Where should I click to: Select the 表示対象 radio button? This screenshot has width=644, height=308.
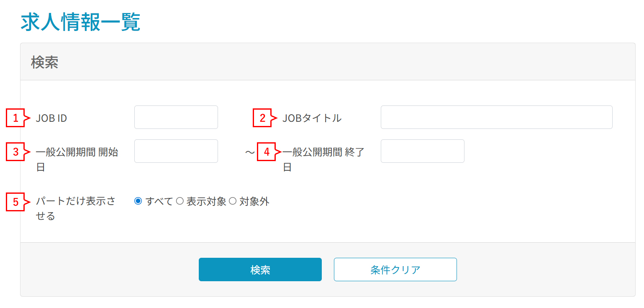(180, 201)
